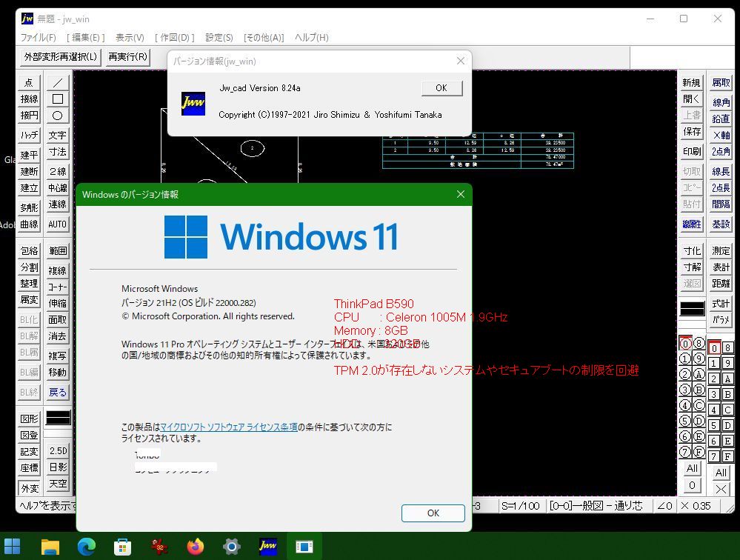Open the 作図(D) menu
Image resolution: width=740 pixels, height=560 pixels.
click(175, 37)
